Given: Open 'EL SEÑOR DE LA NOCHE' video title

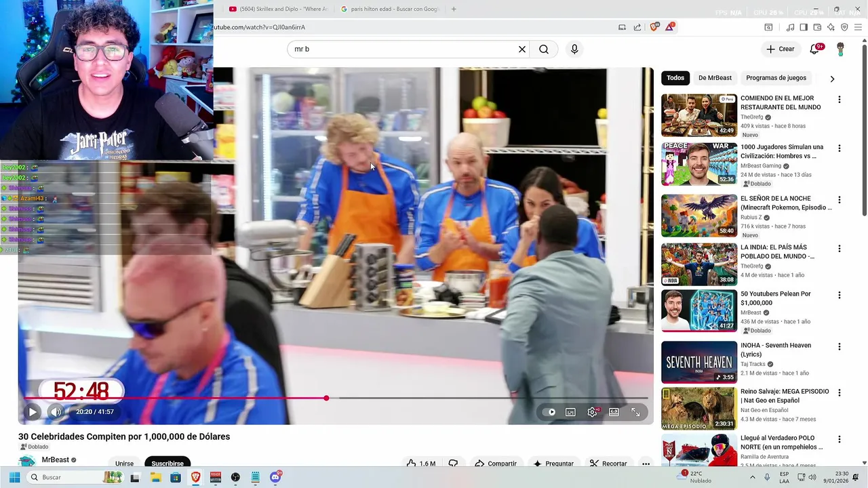Looking at the screenshot, I should [x=786, y=203].
